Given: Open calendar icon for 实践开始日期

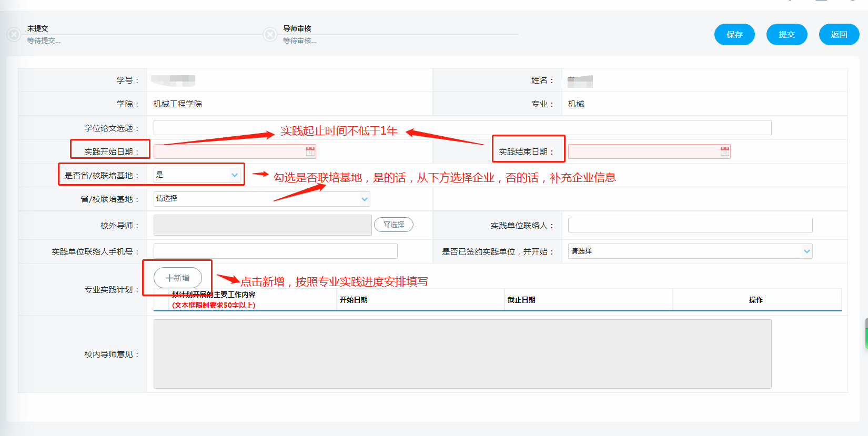Looking at the screenshot, I should pos(310,151).
